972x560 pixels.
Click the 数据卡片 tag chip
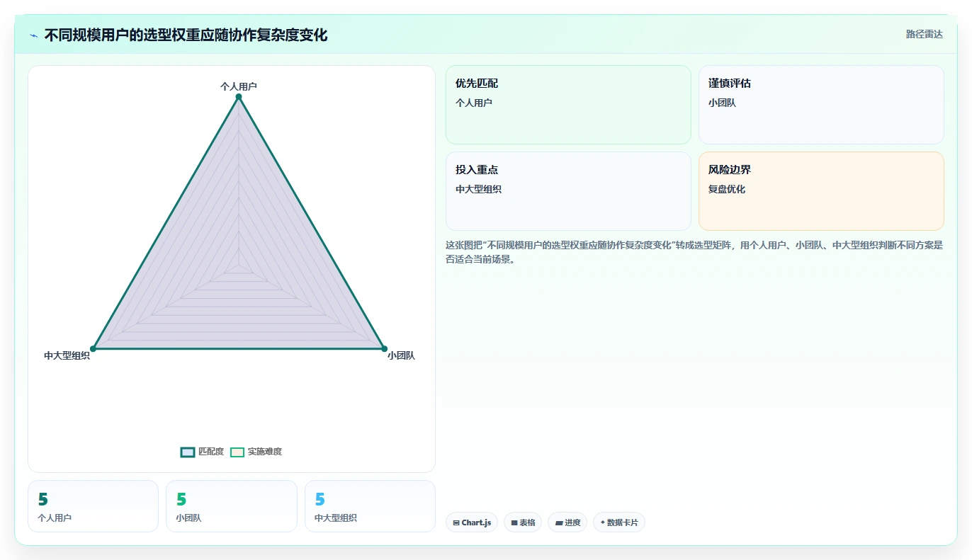tap(619, 522)
